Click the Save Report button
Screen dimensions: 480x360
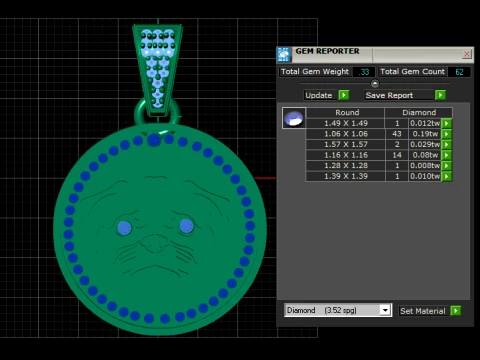(x=399, y=95)
